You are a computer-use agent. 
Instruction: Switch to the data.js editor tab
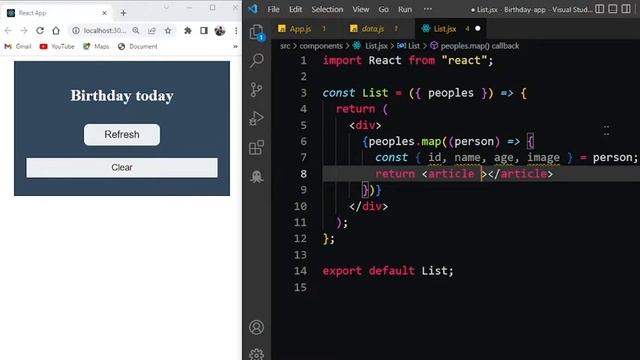[x=373, y=29]
